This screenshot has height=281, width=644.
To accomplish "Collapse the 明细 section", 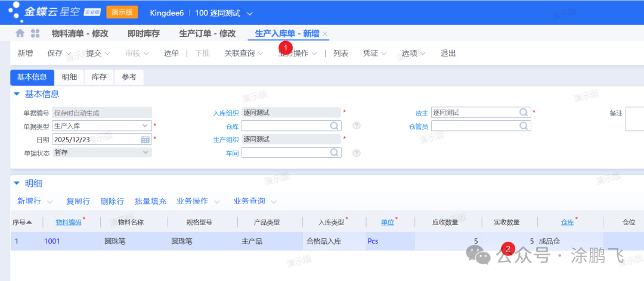I will pyautogui.click(x=17, y=183).
